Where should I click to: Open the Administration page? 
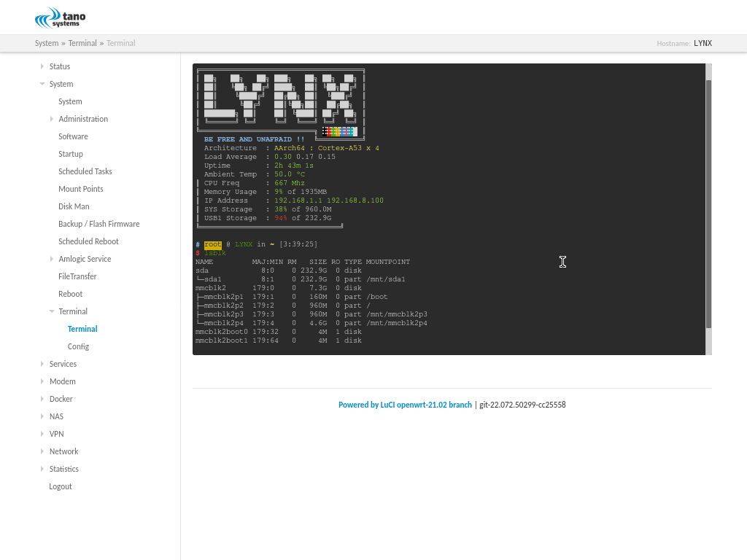click(83, 119)
